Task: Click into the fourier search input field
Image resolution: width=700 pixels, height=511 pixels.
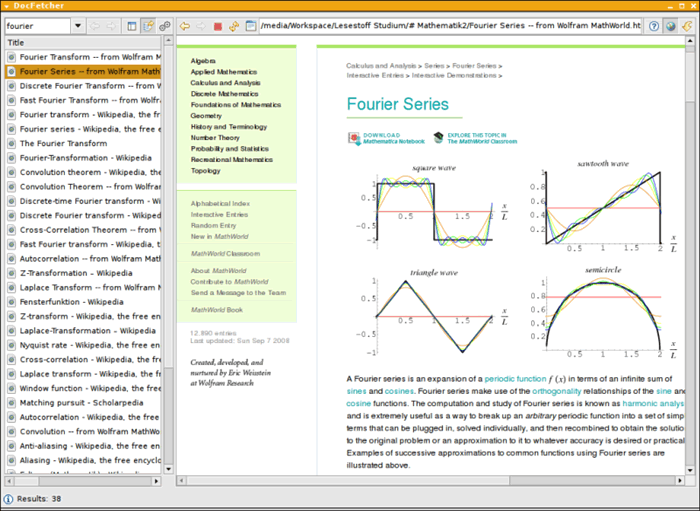Action: (x=36, y=25)
